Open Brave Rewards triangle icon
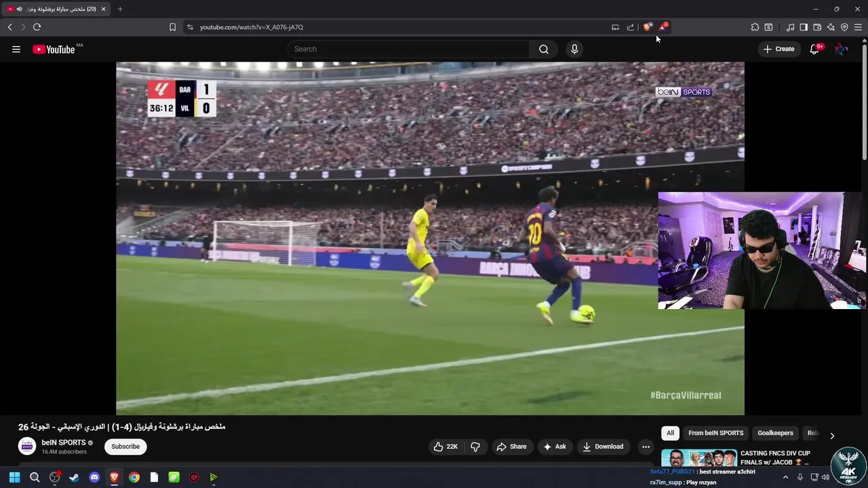The height and width of the screenshot is (488, 868). [x=663, y=27]
